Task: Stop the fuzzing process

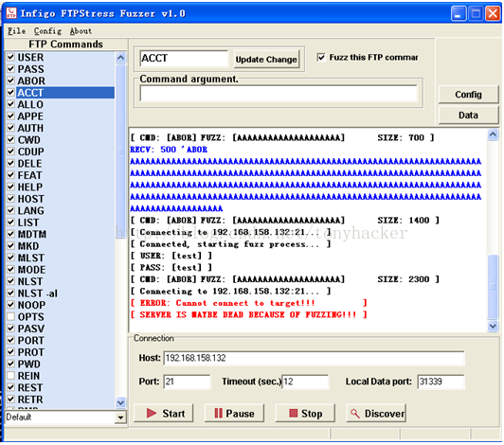Action: pos(305,413)
